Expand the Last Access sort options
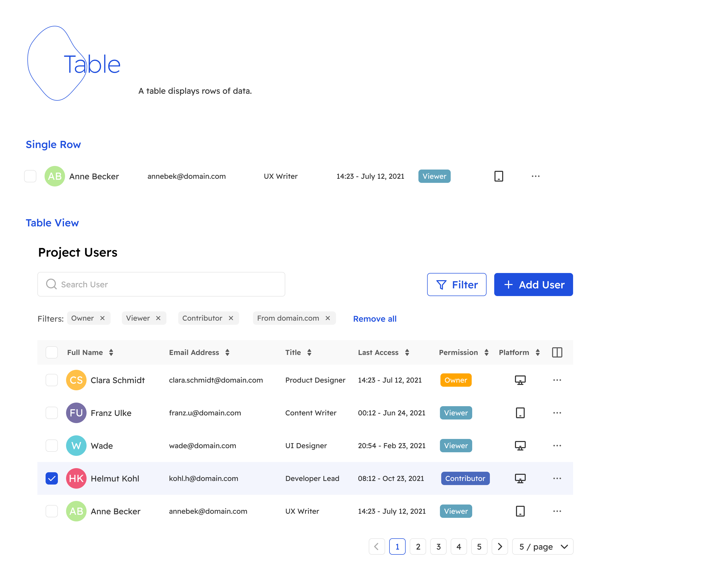The image size is (717, 588). [407, 352]
